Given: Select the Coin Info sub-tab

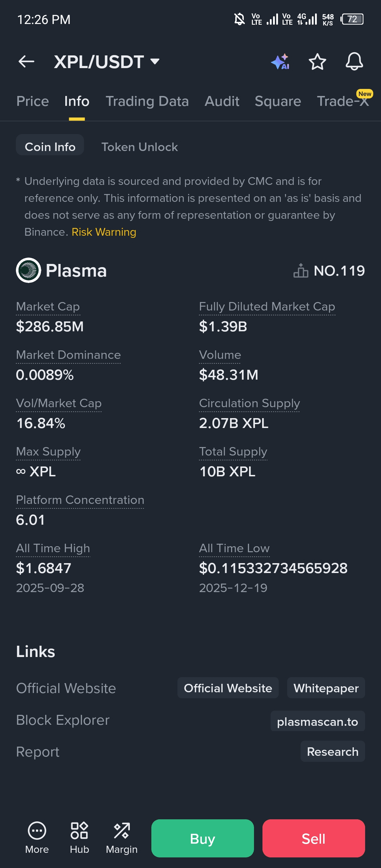Looking at the screenshot, I should (50, 147).
